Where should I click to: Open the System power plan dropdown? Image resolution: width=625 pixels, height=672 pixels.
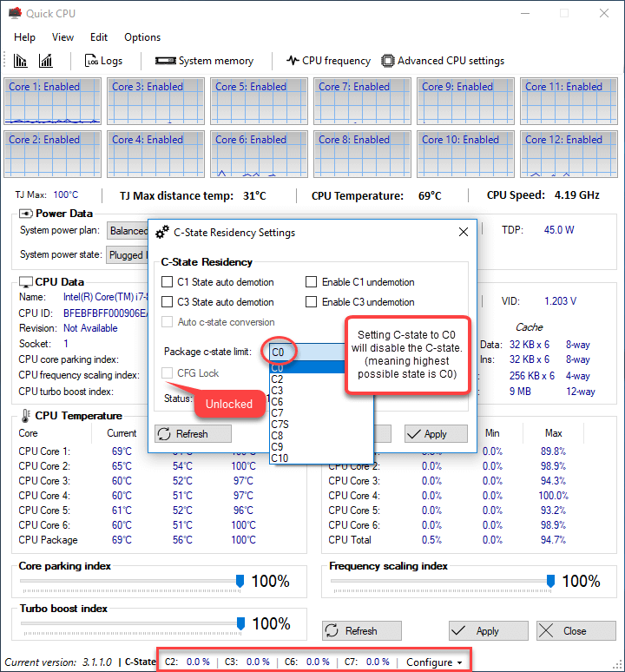tap(128, 231)
